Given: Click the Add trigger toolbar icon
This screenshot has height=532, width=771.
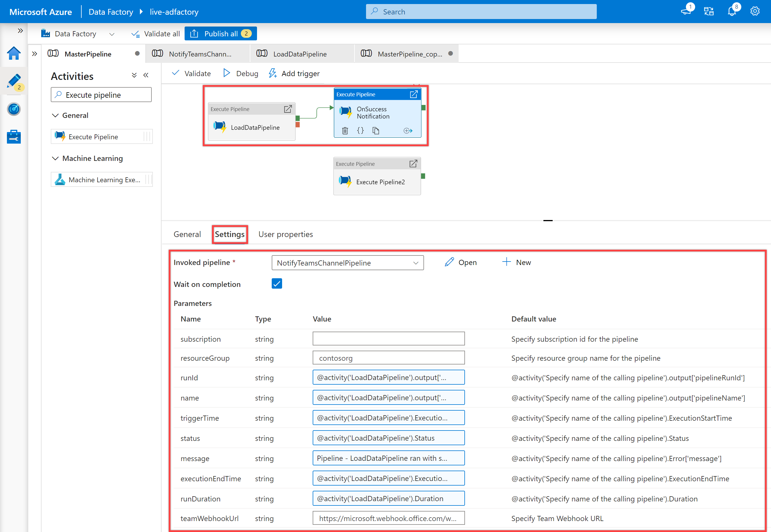Looking at the screenshot, I should (x=293, y=73).
